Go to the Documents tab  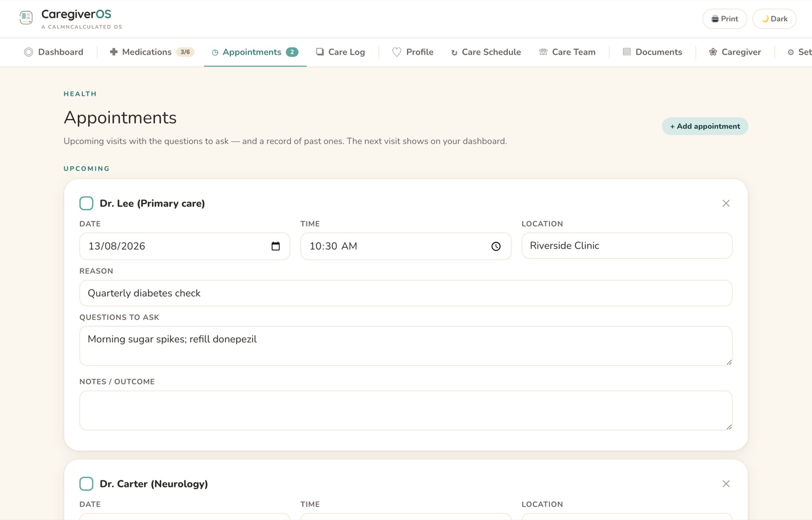[x=652, y=52]
